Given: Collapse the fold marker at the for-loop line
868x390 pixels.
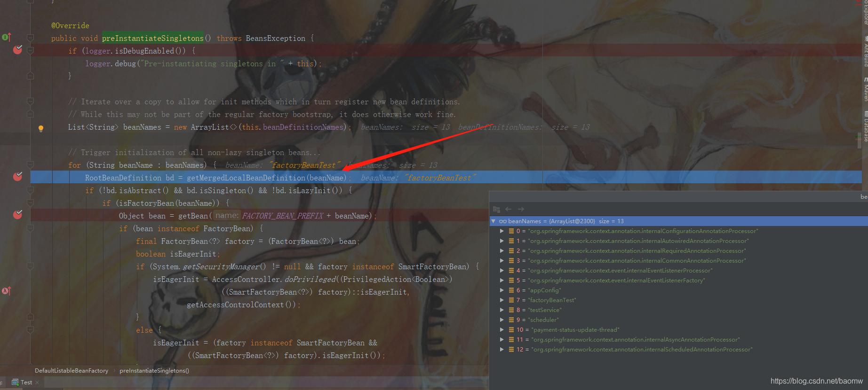Looking at the screenshot, I should pyautogui.click(x=30, y=165).
